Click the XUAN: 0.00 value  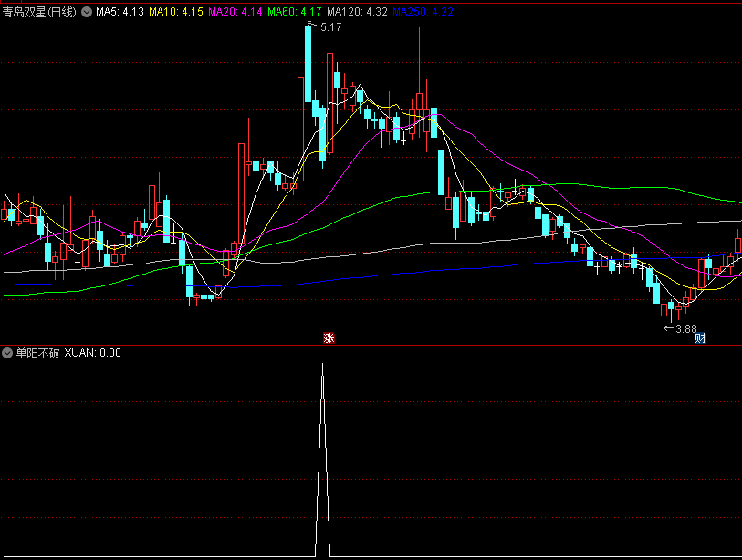[93, 353]
